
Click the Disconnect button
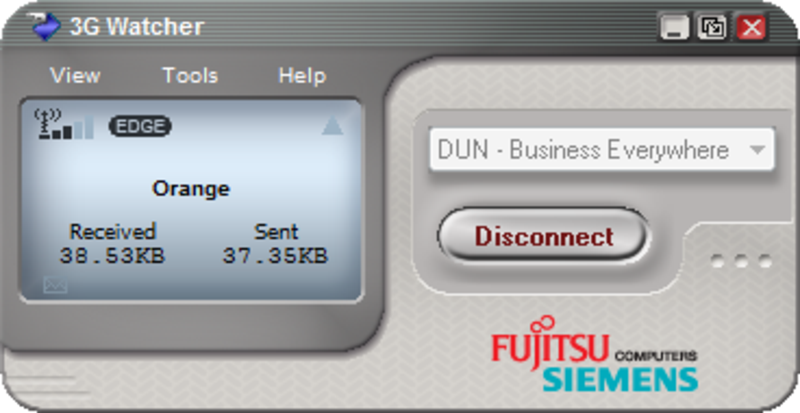point(544,236)
